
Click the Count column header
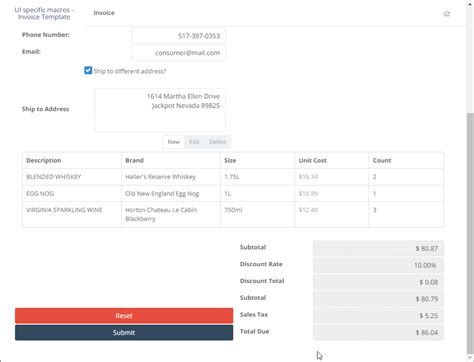(406, 160)
